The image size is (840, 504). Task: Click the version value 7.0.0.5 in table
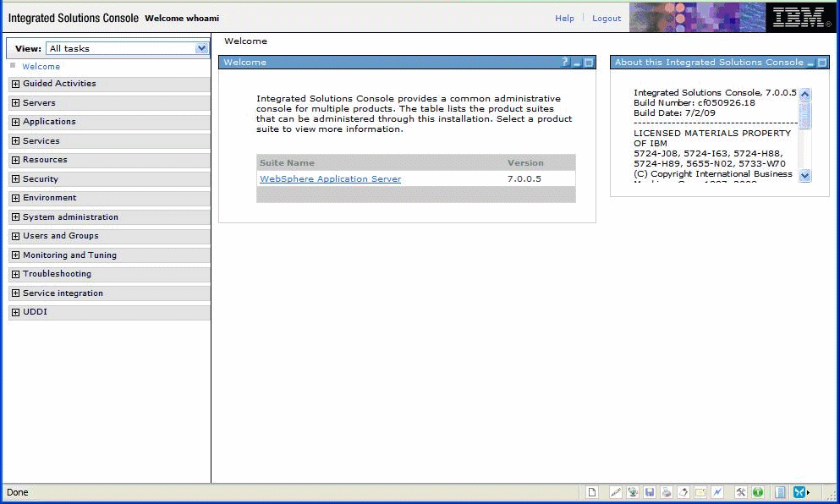(524, 179)
